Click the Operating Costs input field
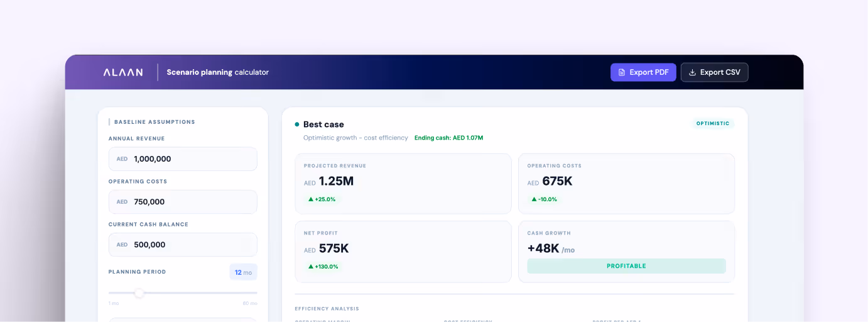Viewport: 868px width, 322px height. tap(183, 202)
